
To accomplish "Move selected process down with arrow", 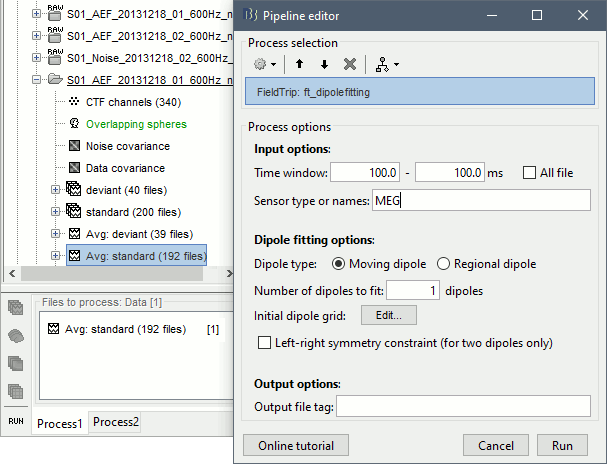I will (324, 64).
